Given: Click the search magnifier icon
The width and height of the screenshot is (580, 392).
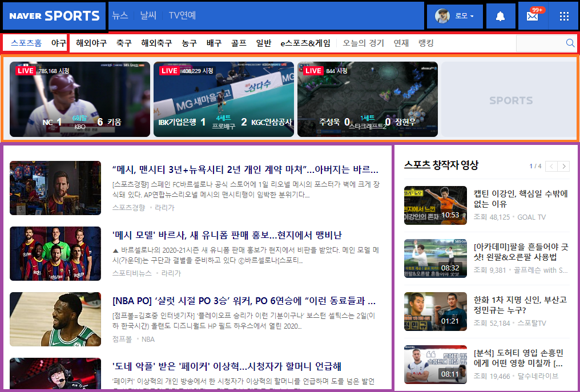Looking at the screenshot, I should tap(570, 43).
